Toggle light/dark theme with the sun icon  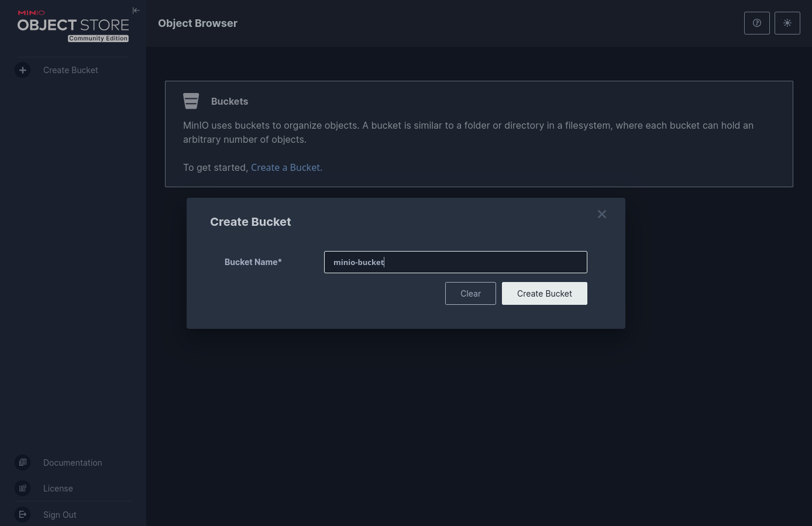tap(787, 23)
